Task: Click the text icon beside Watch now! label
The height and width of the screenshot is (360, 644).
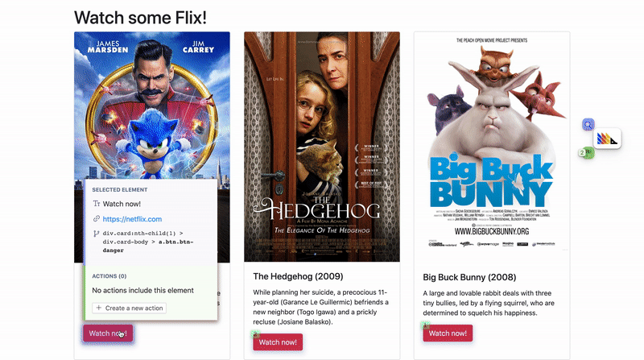Action: pyautogui.click(x=97, y=204)
